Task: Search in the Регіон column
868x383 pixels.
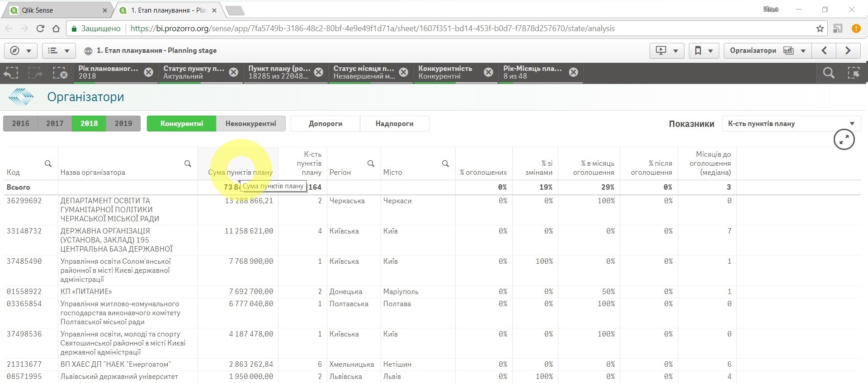Action: coord(371,163)
